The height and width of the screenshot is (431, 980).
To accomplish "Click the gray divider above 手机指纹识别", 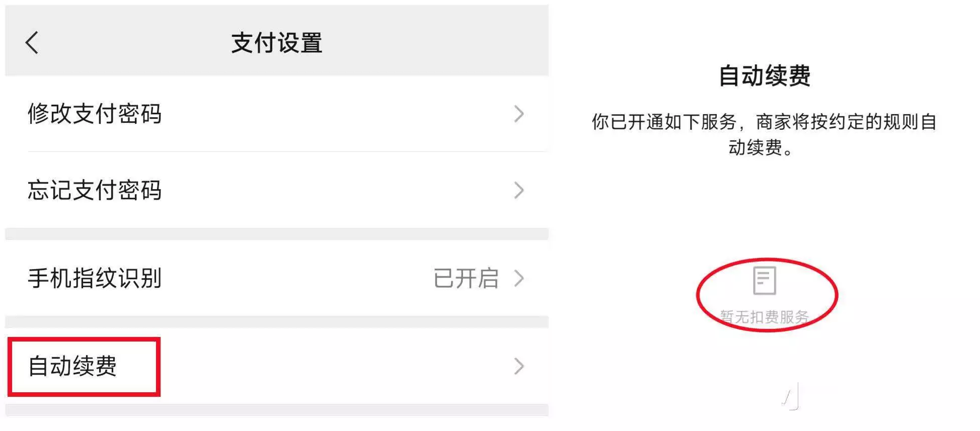I will tap(277, 234).
